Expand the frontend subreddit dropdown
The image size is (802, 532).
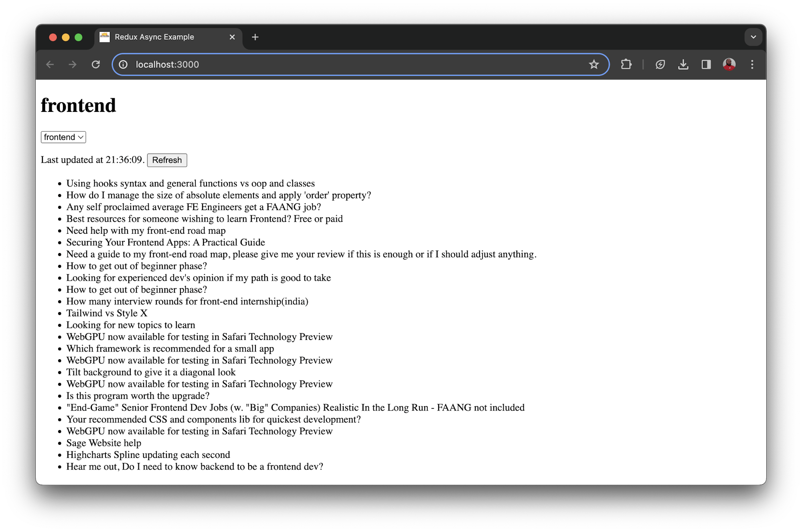pos(63,137)
